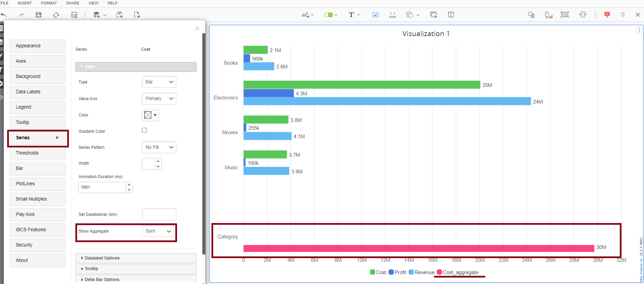
Task: Click the add chapter icon
Action: (119, 15)
